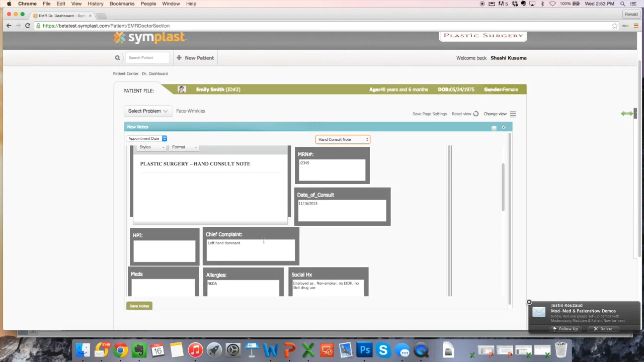Open the Bookmarks menu in menu bar

tap(122, 4)
